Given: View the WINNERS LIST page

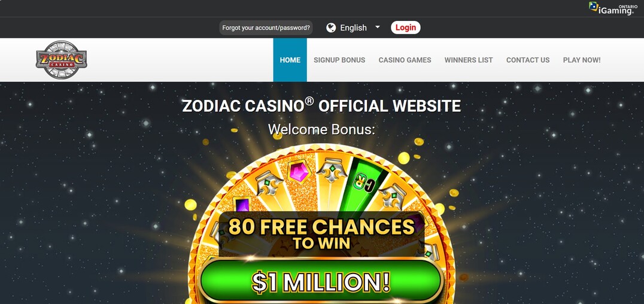Looking at the screenshot, I should pos(469,60).
